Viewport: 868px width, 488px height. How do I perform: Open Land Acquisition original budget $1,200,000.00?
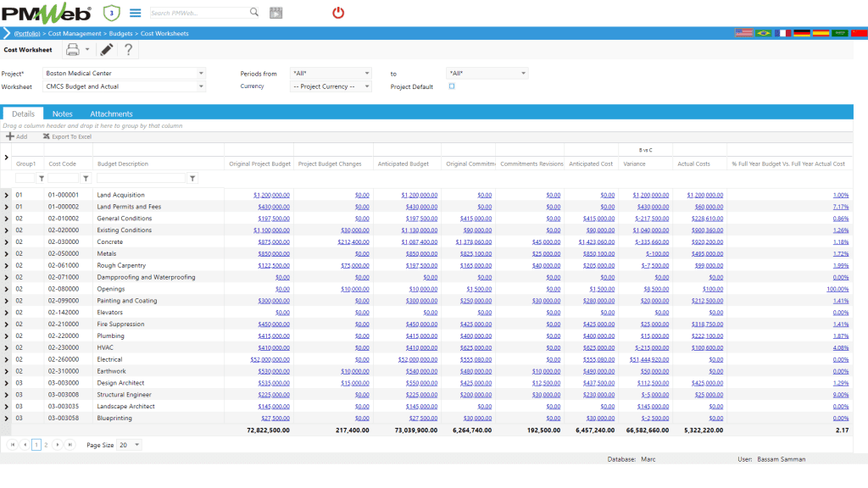pyautogui.click(x=271, y=196)
